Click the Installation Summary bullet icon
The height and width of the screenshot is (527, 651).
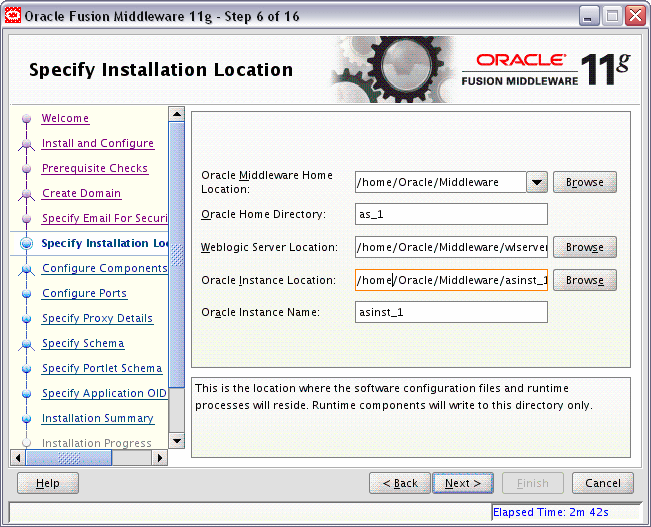27,419
